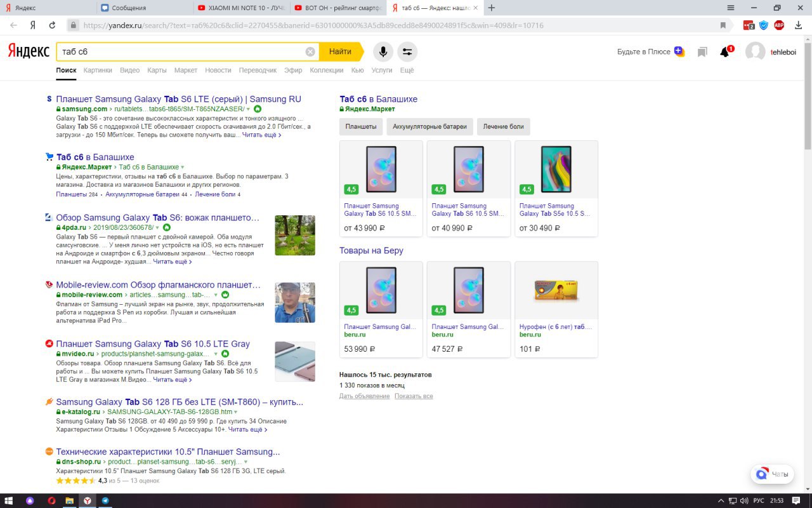This screenshot has height=508, width=812.
Task: Open Galaxy Tab S5e card от 30 490 ₽
Action: click(x=556, y=189)
